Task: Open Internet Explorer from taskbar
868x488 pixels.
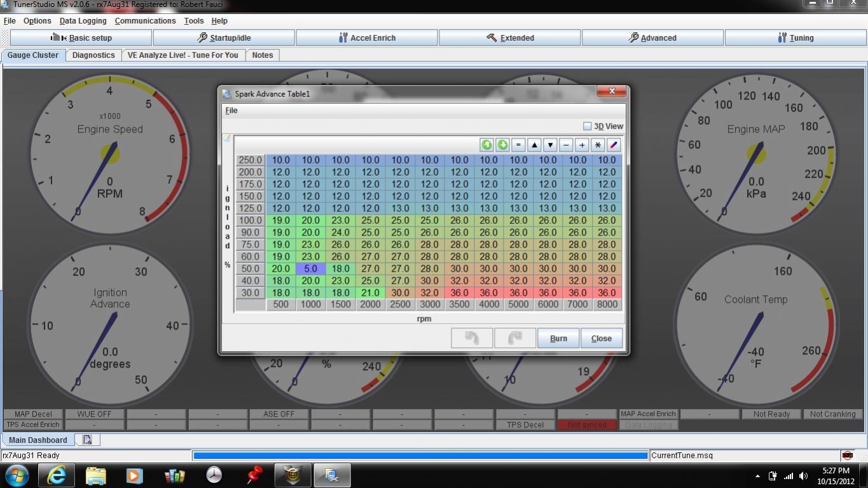Action: [x=56, y=475]
